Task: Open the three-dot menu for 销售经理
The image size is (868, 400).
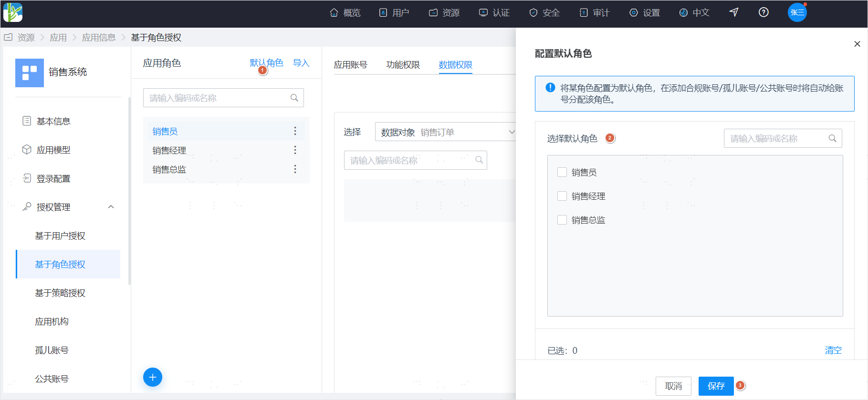Action: pos(295,150)
